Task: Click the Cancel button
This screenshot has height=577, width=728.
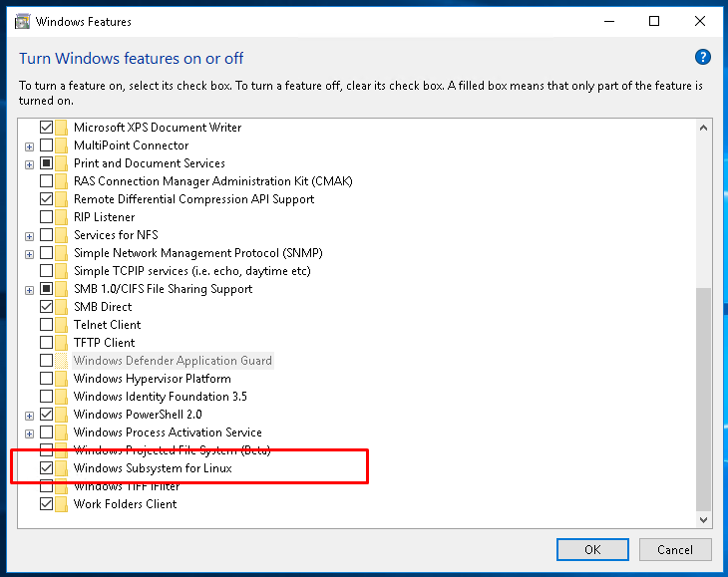Action: pos(675,550)
